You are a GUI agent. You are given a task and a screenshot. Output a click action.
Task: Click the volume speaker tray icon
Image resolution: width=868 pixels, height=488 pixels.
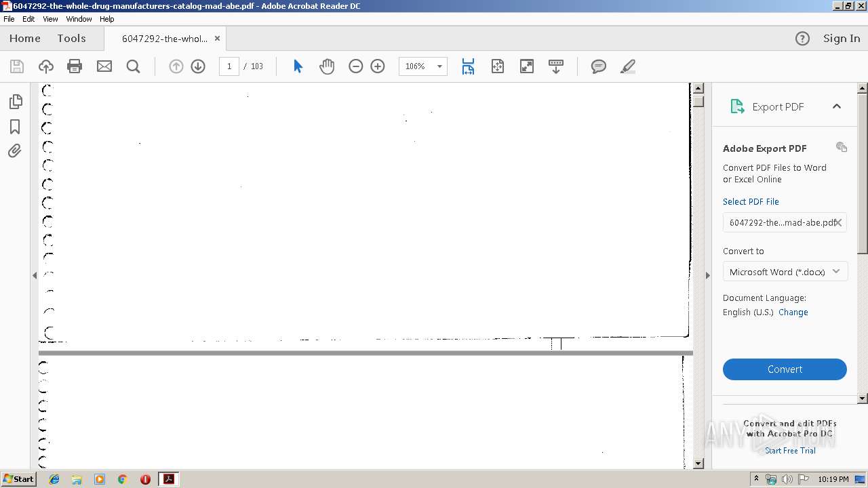(x=787, y=479)
